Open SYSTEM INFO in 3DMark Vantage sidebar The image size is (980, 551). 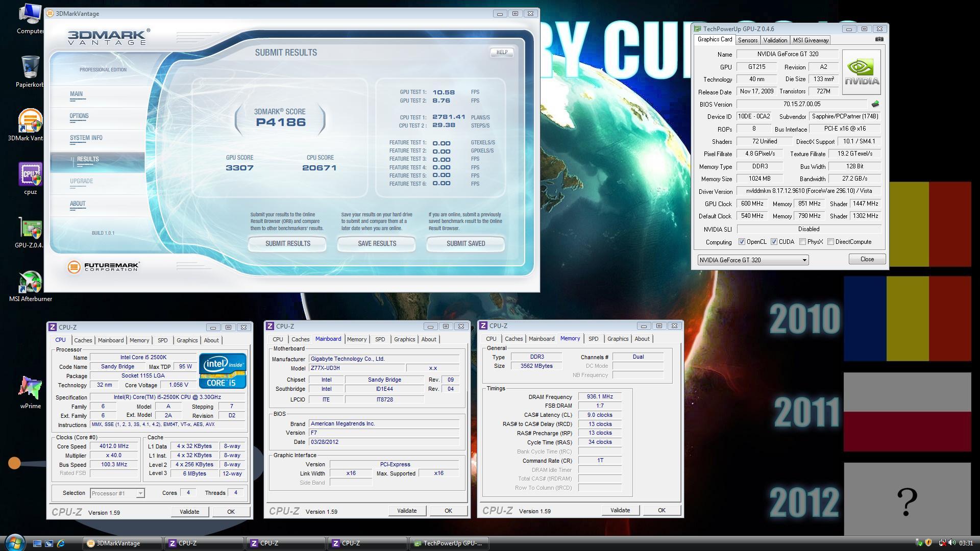pos(86,138)
